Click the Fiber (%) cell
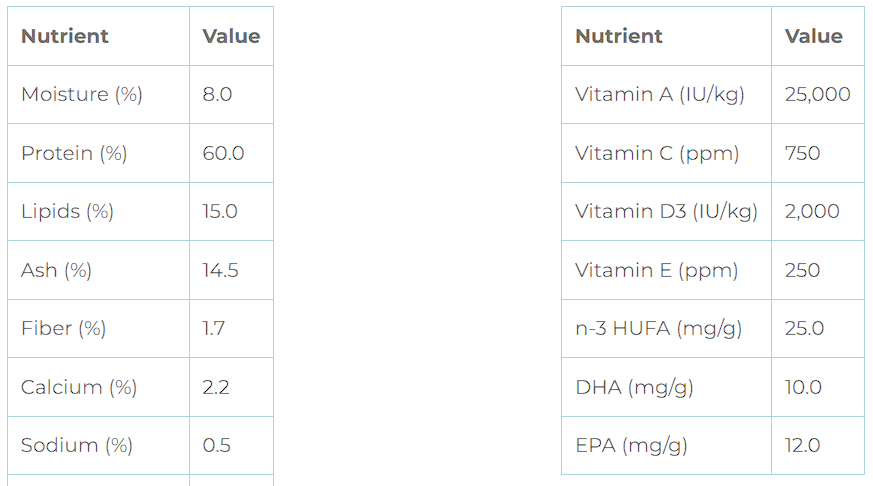This screenshot has height=486, width=873. coord(63,328)
